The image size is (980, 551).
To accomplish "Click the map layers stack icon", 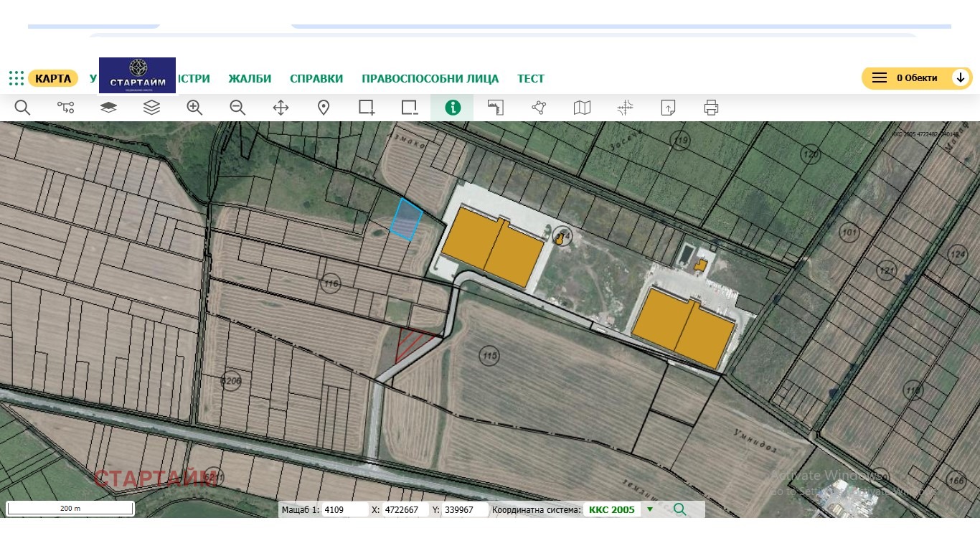I will tap(151, 108).
